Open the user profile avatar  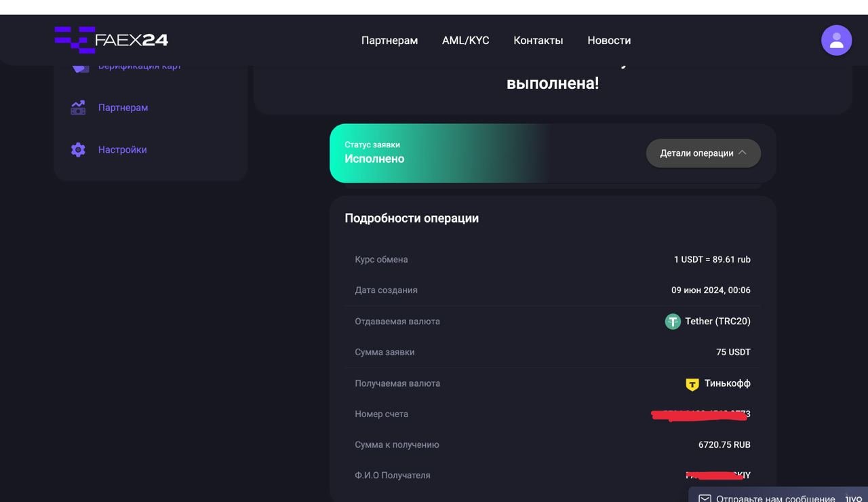pos(836,41)
